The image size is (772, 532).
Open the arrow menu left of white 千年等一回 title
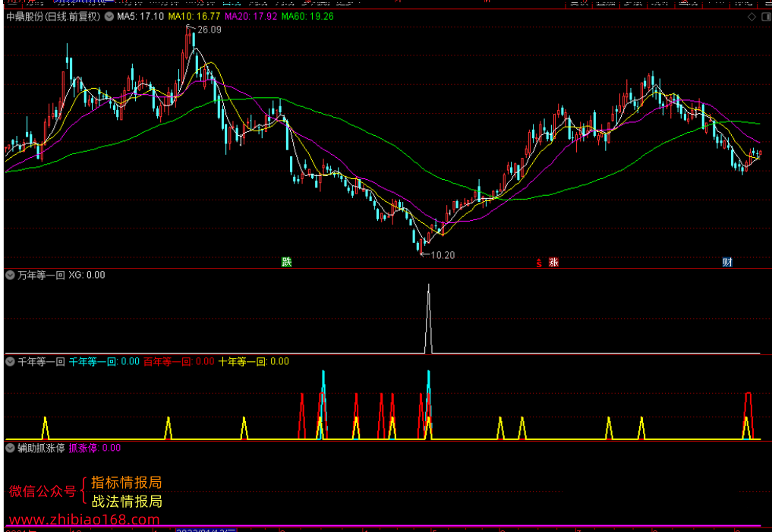click(x=10, y=362)
